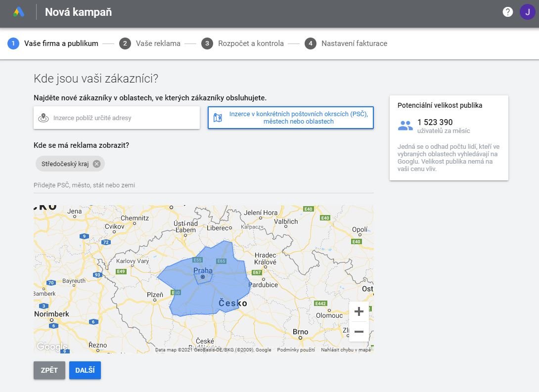This screenshot has height=392, width=539.
Task: Select Inzerce v konkrétních poštovních okrscích option
Action: (x=290, y=118)
